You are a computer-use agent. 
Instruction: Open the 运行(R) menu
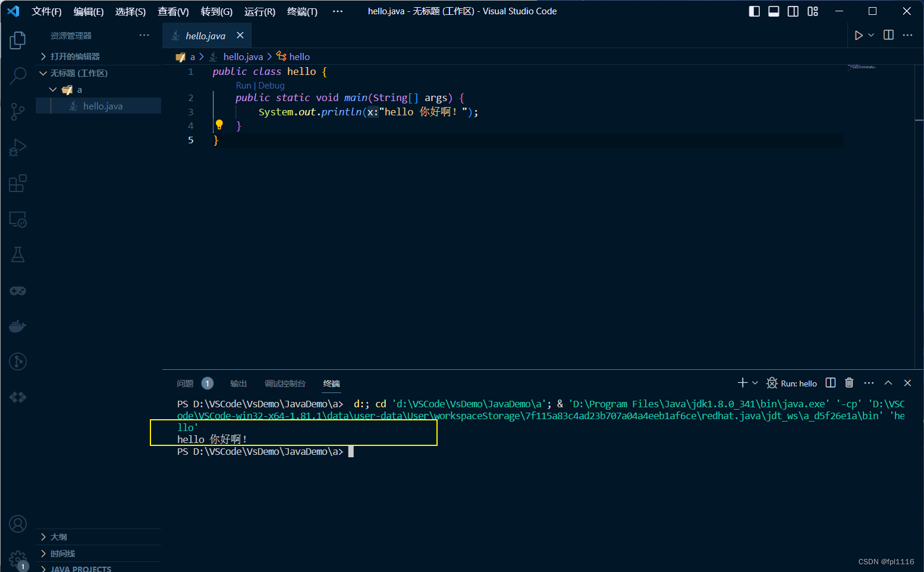(260, 11)
